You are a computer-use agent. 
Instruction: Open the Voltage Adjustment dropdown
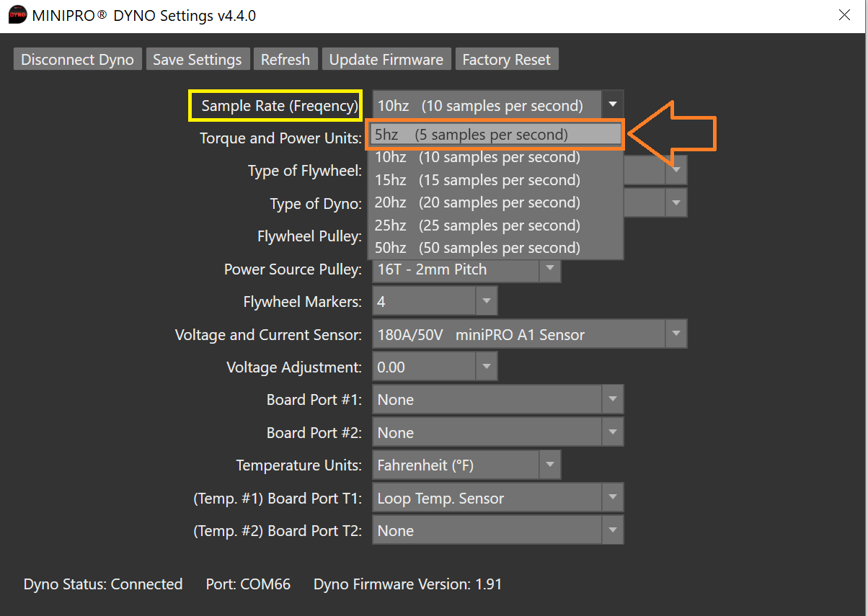click(486, 367)
